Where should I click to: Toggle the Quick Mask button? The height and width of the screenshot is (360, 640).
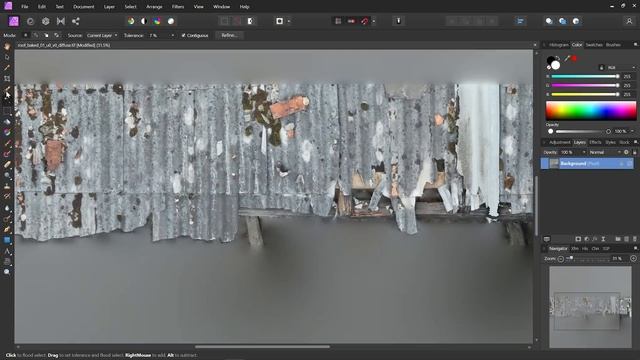point(280,21)
